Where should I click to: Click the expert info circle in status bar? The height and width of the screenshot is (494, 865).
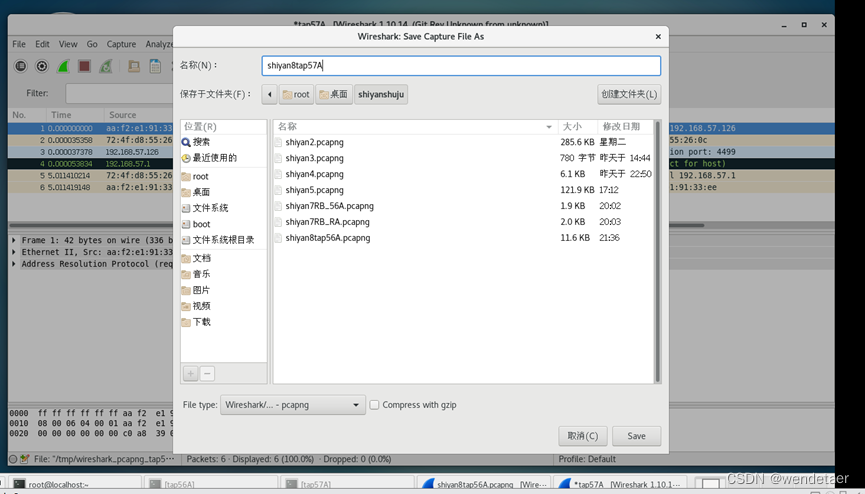13,459
